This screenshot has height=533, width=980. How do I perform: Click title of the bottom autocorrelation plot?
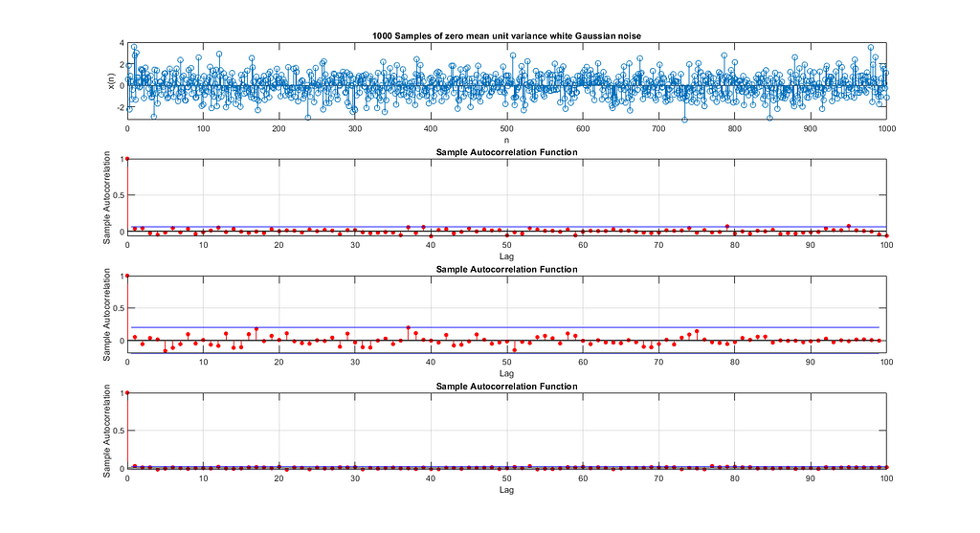coord(506,387)
